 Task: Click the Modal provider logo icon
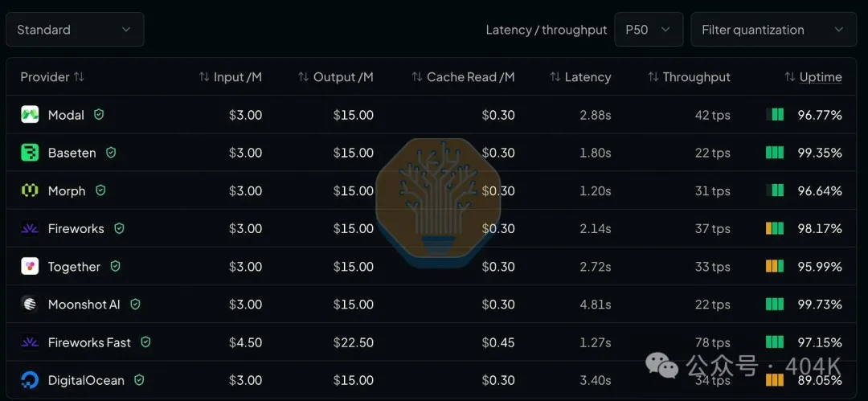coord(30,115)
